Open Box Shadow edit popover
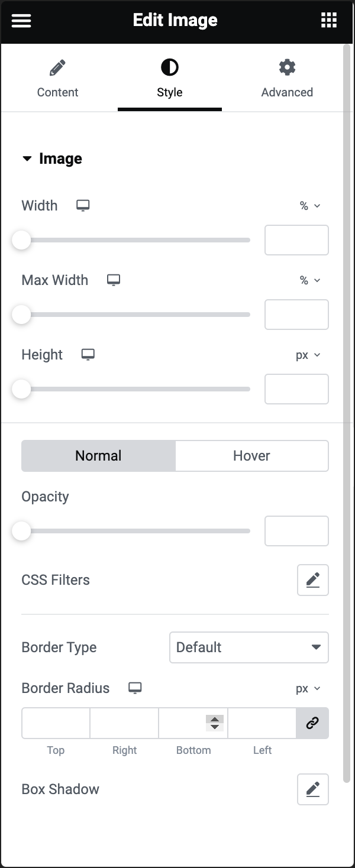 (312, 789)
